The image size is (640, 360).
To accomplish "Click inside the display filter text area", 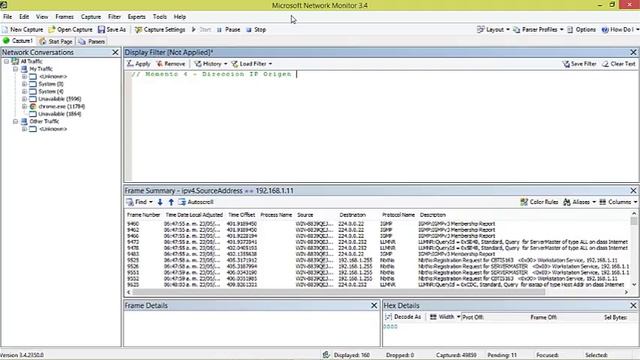I will click(384, 126).
